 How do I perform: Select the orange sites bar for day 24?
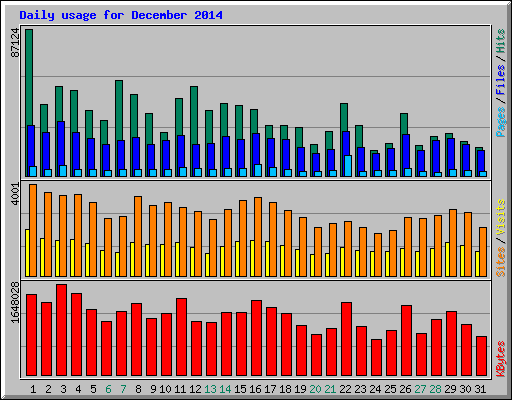[x=378, y=255]
